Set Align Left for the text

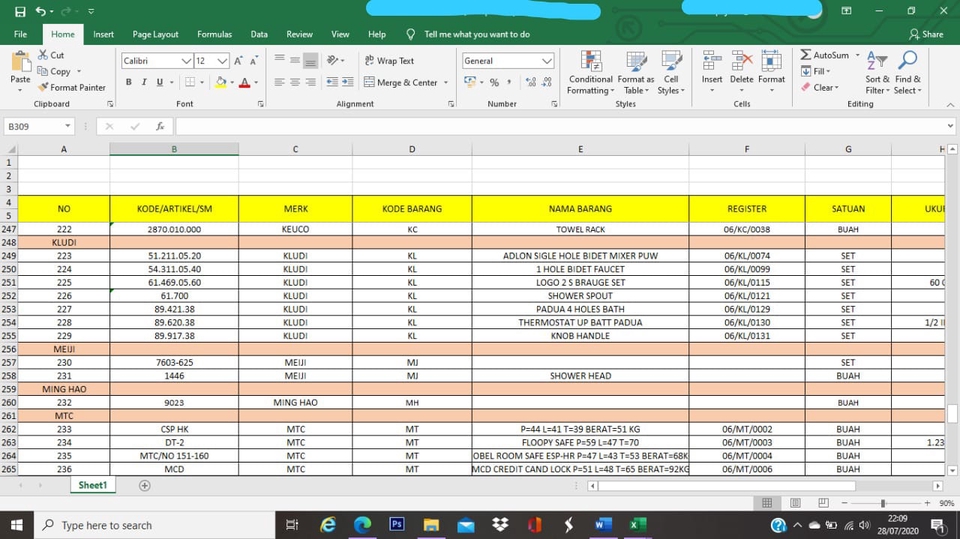(279, 82)
